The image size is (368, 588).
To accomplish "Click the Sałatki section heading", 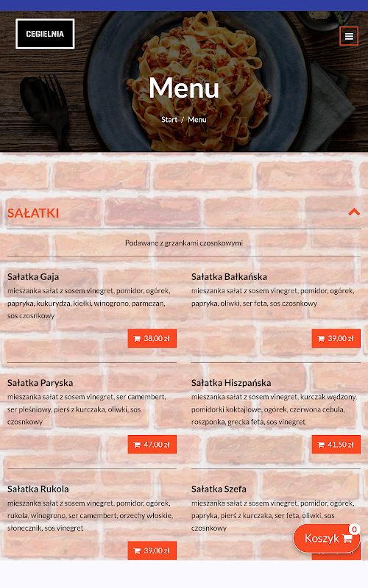I will [33, 213].
